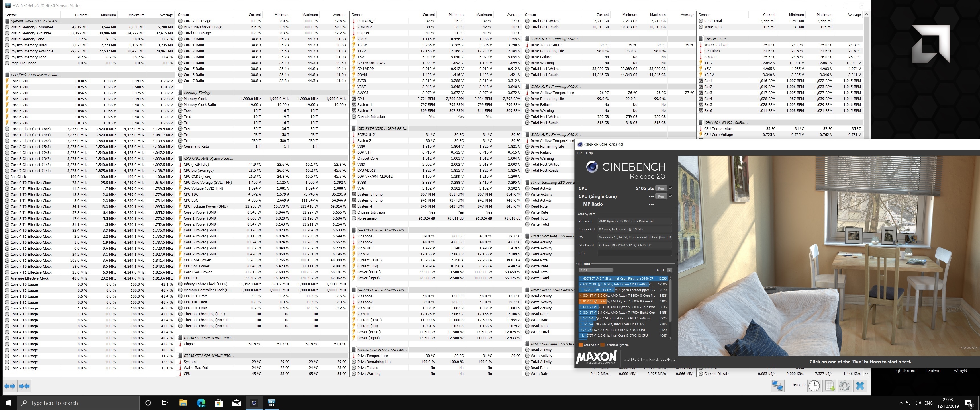The height and width of the screenshot is (410, 980).
Task: Run the CPU (Single Core) benchmark
Action: tap(661, 196)
